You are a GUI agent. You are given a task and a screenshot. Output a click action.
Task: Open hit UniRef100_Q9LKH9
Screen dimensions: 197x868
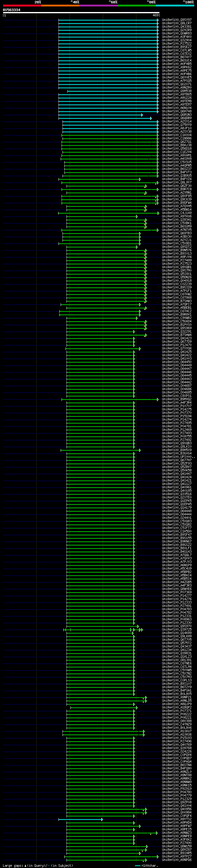point(177,636)
